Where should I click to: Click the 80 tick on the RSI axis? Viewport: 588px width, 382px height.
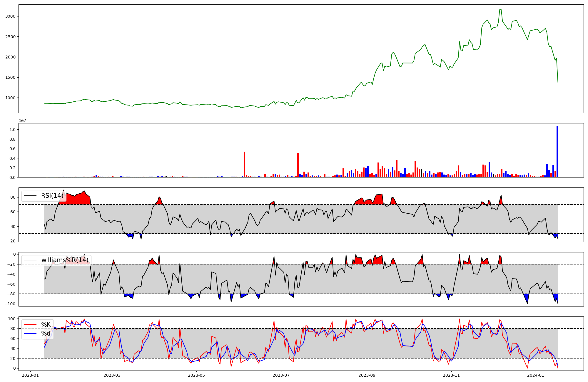pyautogui.click(x=13, y=197)
